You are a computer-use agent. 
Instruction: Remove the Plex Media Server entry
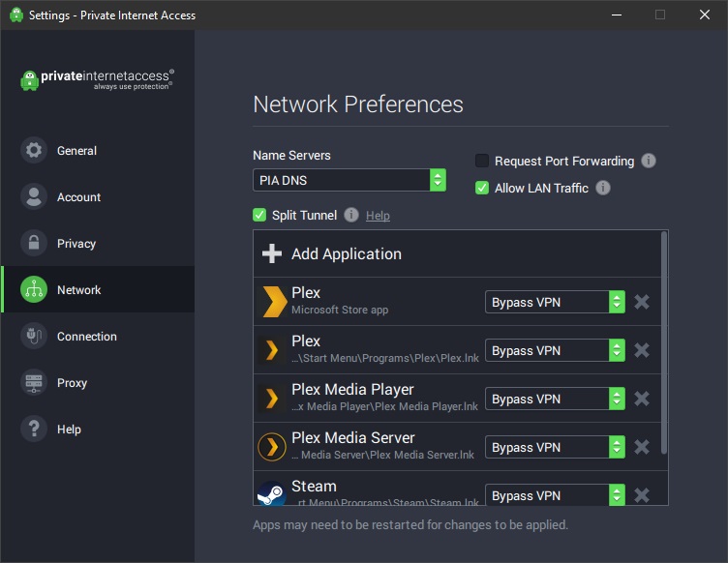tap(641, 447)
